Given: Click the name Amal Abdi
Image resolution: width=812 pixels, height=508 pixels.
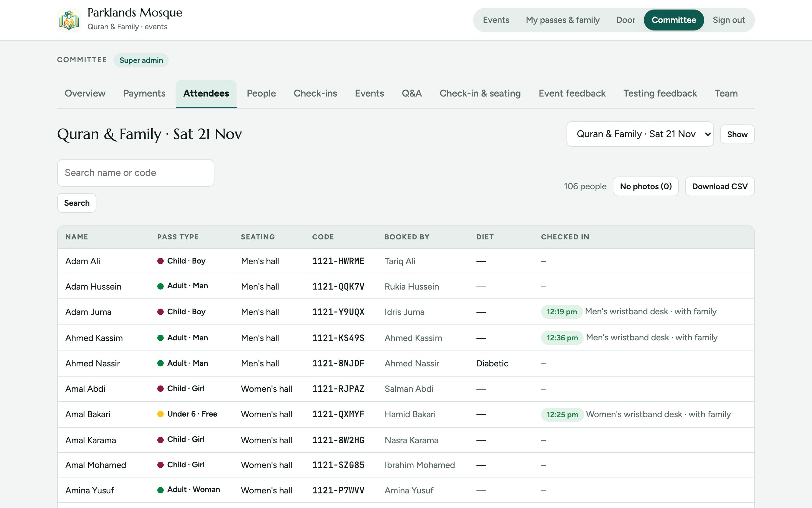Looking at the screenshot, I should [x=85, y=389].
